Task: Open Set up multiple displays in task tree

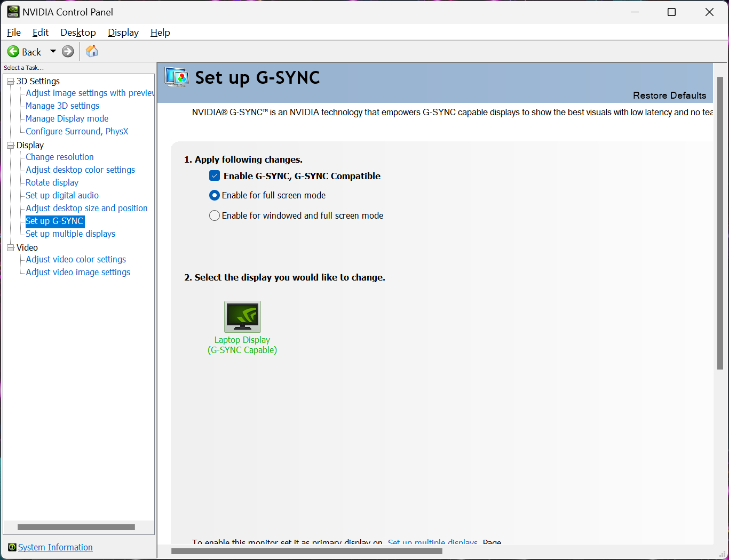Action: [x=70, y=234]
